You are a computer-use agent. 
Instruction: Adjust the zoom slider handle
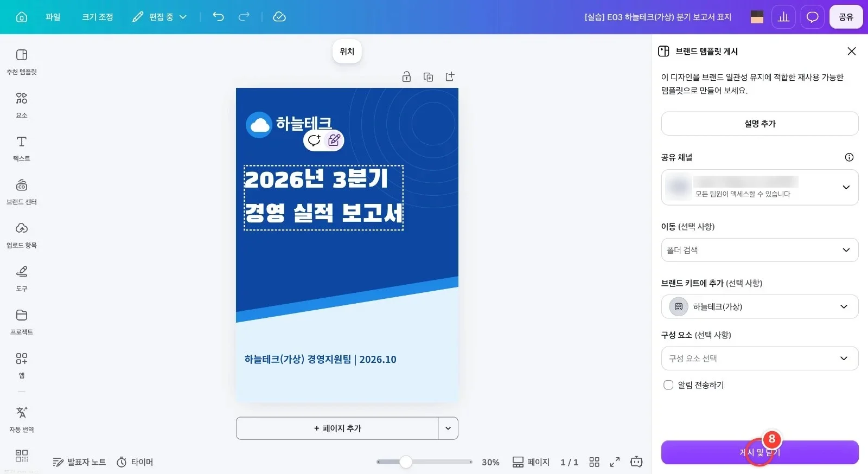(406, 462)
